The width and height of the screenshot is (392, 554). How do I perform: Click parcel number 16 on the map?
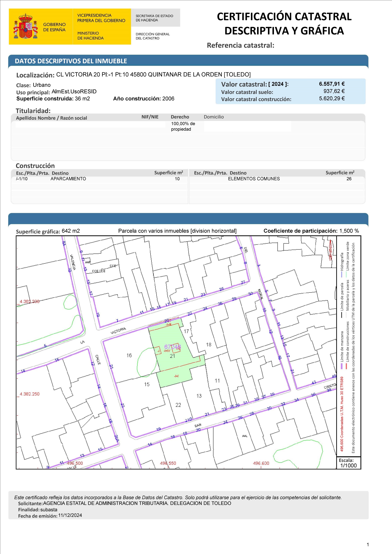pyautogui.click(x=129, y=355)
